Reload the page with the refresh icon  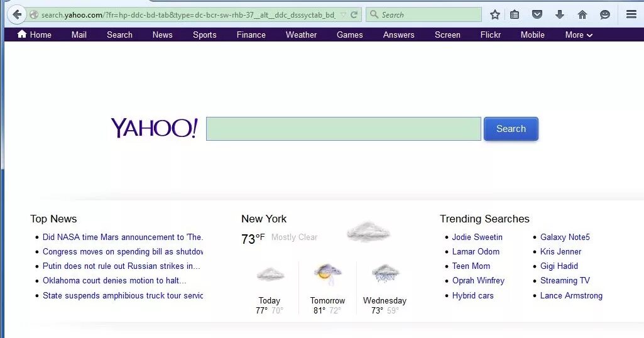[x=354, y=15]
